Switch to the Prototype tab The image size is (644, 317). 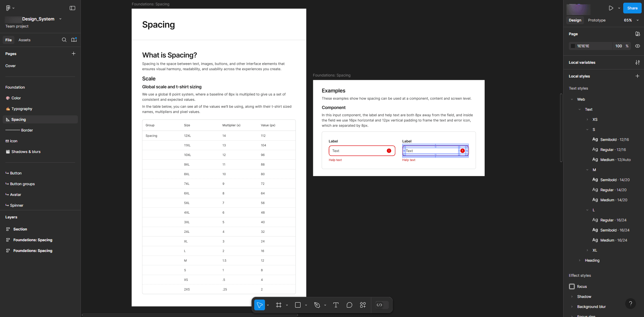coord(597,20)
